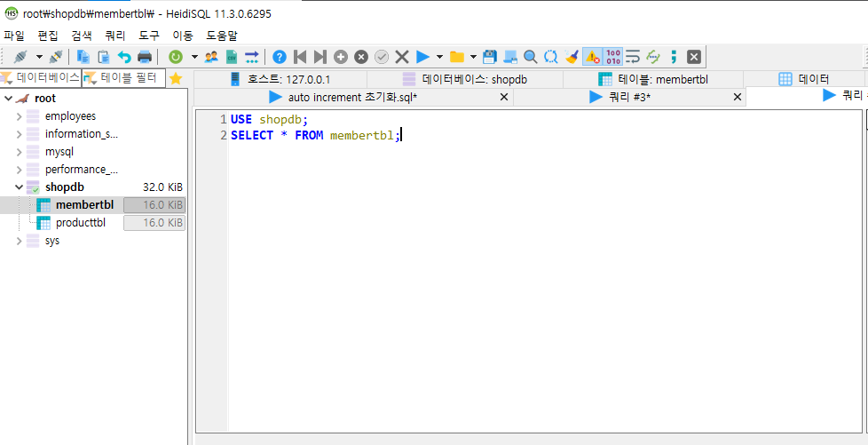Click the Undo arrow icon
This screenshot has height=445, width=868.
pyautogui.click(x=124, y=57)
